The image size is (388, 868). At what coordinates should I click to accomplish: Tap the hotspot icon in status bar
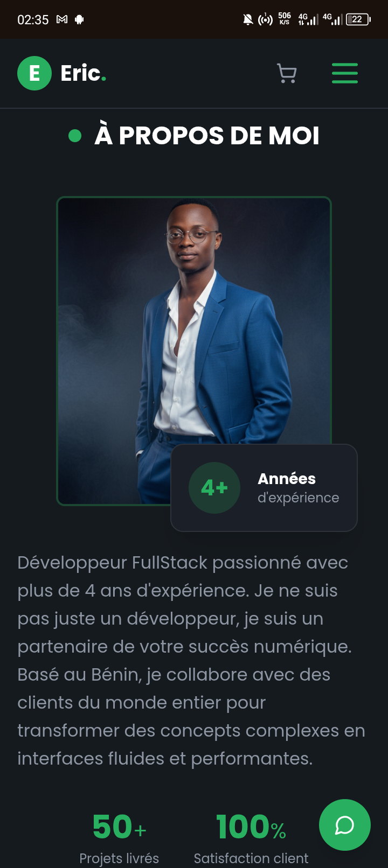coord(265,20)
